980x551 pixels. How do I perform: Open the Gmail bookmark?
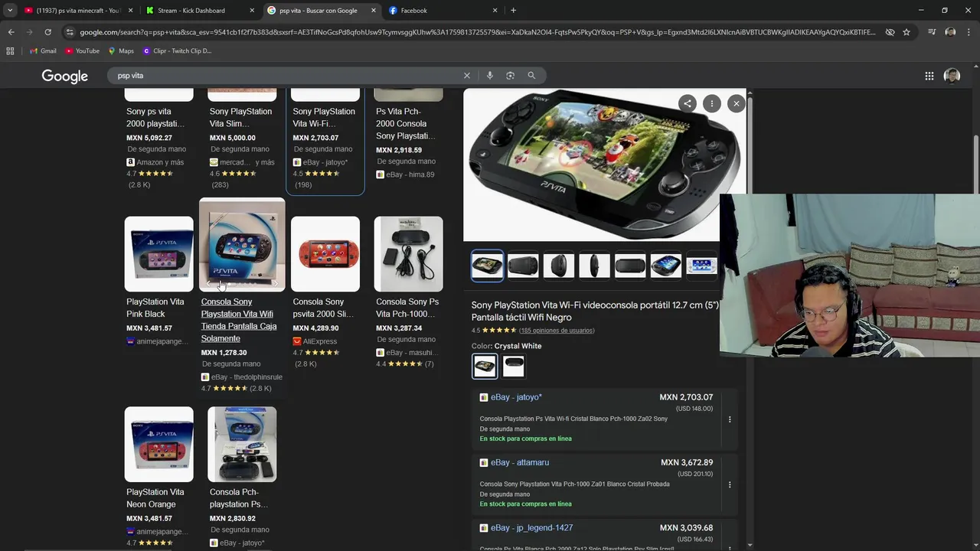pos(43,51)
